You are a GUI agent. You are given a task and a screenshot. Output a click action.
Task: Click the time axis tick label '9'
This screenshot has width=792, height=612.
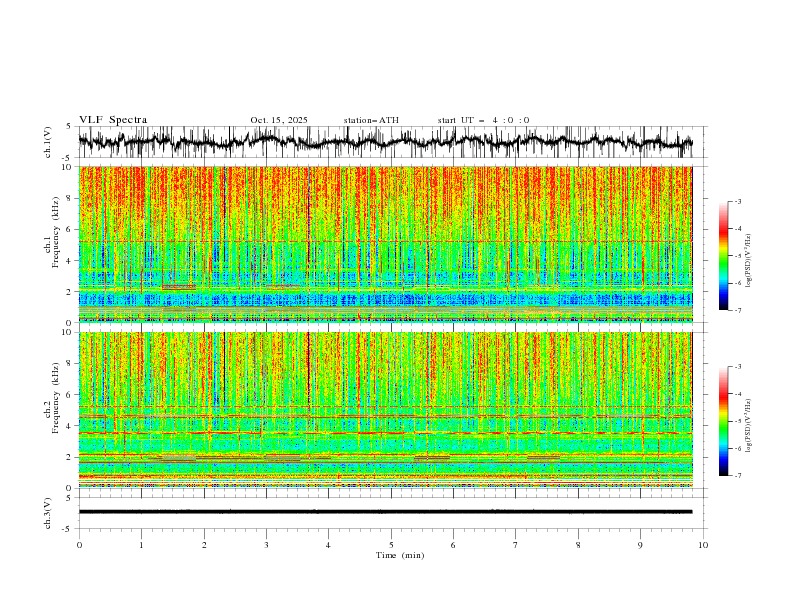[x=640, y=545]
